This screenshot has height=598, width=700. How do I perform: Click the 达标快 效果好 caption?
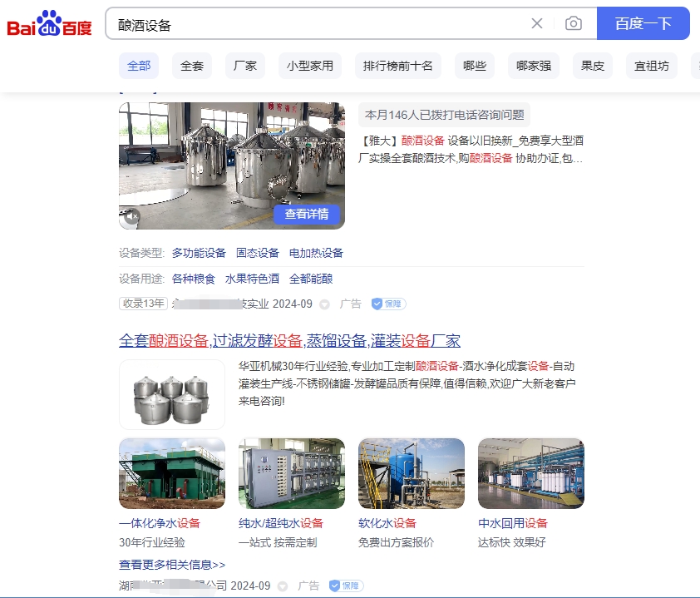click(511, 542)
